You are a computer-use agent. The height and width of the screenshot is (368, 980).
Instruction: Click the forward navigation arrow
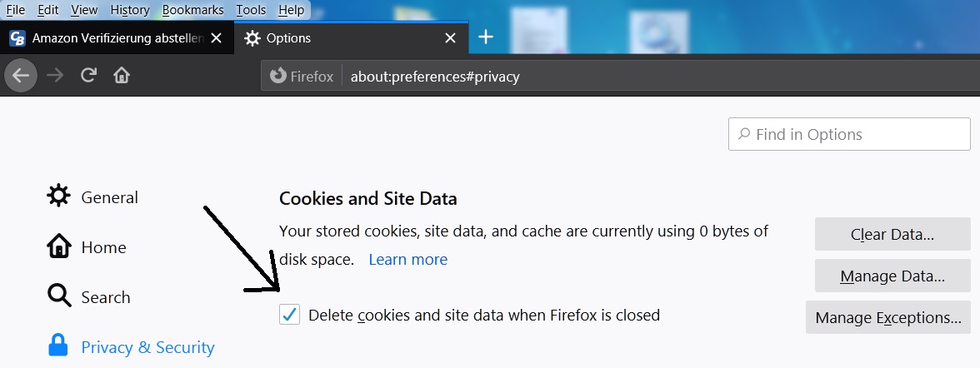click(x=55, y=76)
